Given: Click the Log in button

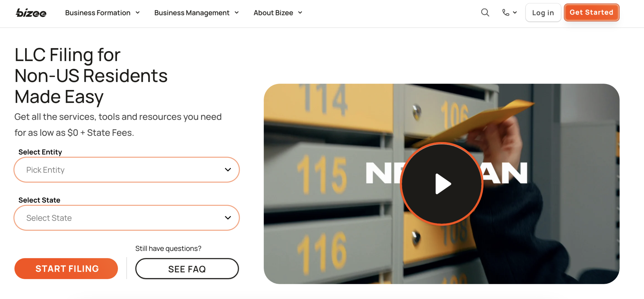Looking at the screenshot, I should click(543, 13).
